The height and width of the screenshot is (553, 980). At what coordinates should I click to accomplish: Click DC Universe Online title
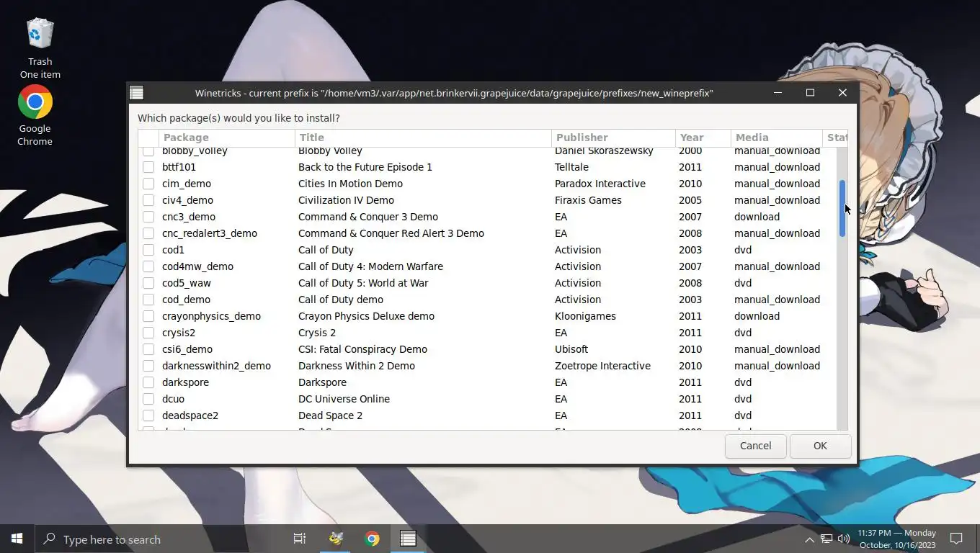[x=344, y=399]
